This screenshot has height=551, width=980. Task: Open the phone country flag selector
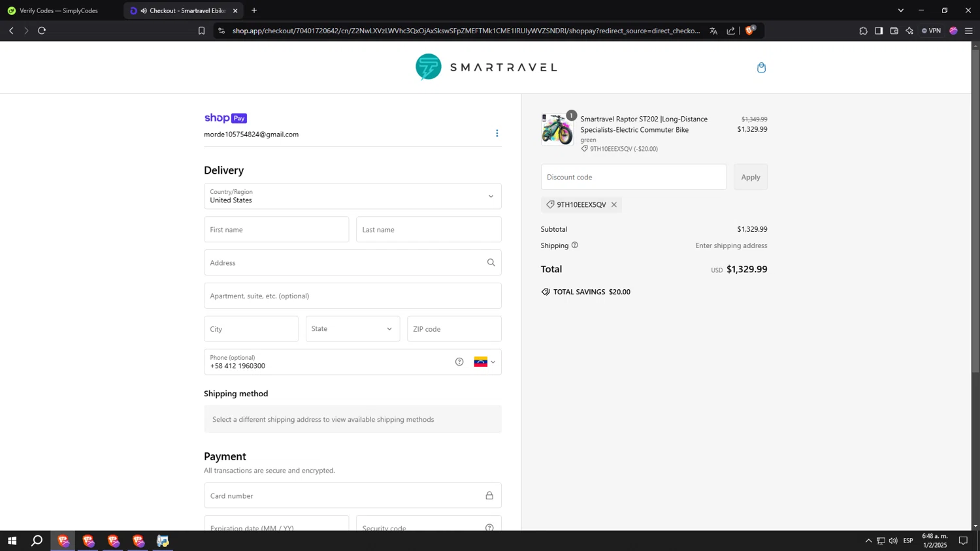tap(485, 362)
